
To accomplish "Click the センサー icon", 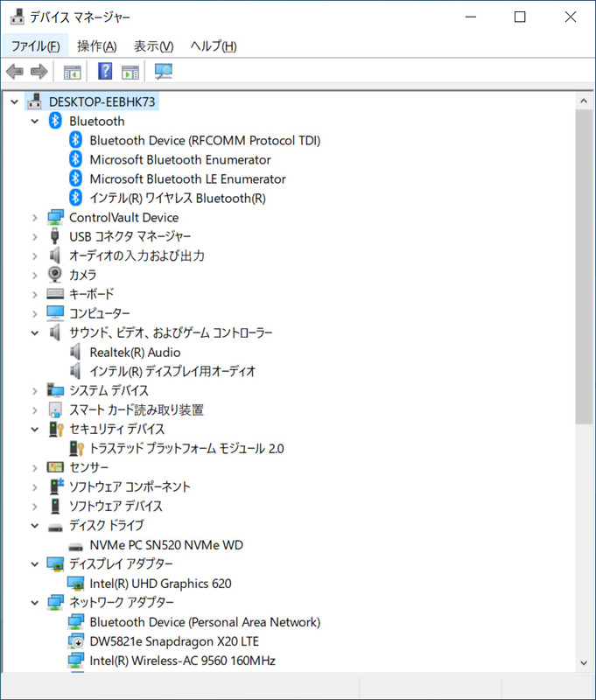I will tap(55, 467).
